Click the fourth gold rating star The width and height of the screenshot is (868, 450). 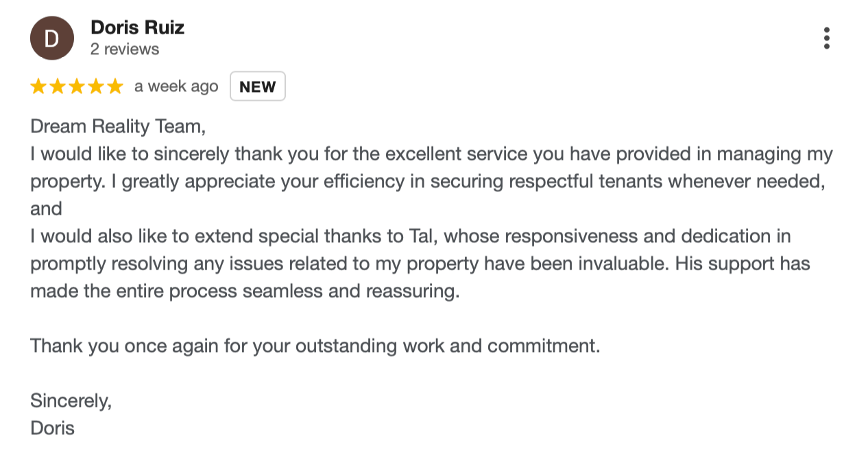[96, 86]
